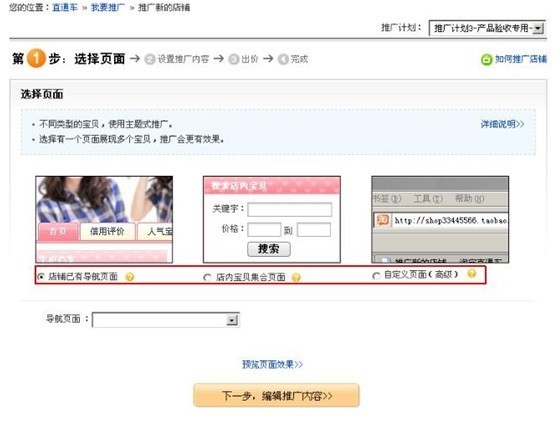Click step 3 出价 circle icon
Screen dimensions: 558x441
233,59
